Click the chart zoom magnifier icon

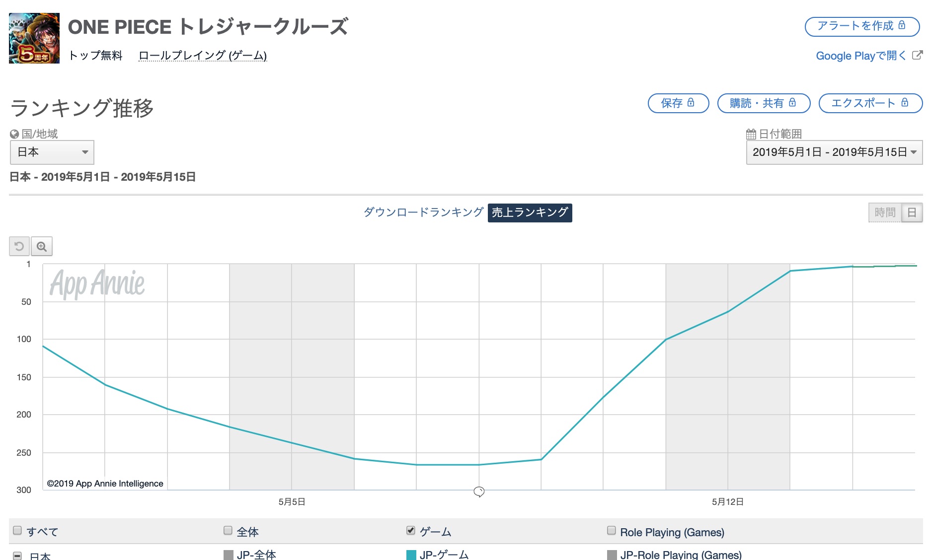tap(42, 246)
